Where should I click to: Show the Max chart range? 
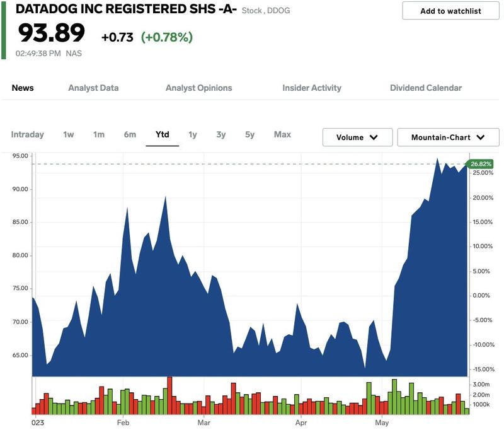click(x=282, y=134)
